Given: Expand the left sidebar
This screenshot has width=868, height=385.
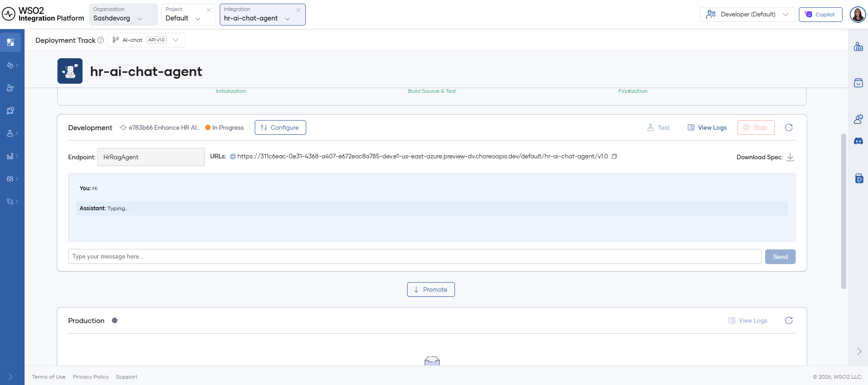Looking at the screenshot, I should coord(10,377).
